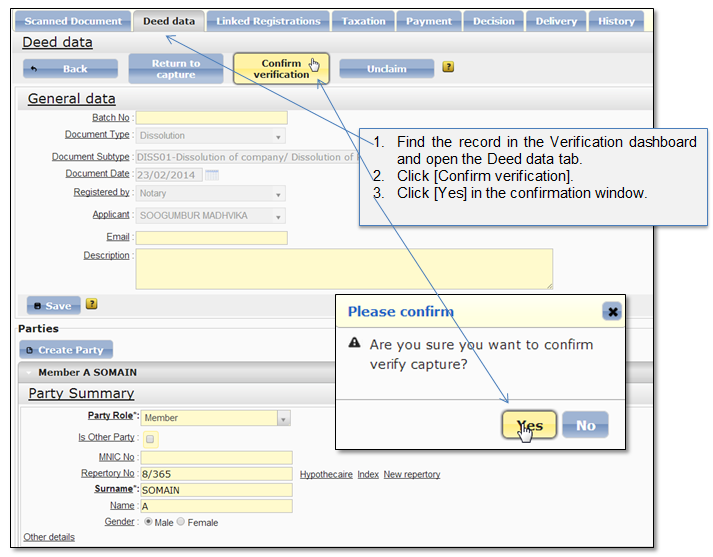This screenshot has width=713, height=557.
Task: Click the Please confirm dialog title
Action: point(401,311)
